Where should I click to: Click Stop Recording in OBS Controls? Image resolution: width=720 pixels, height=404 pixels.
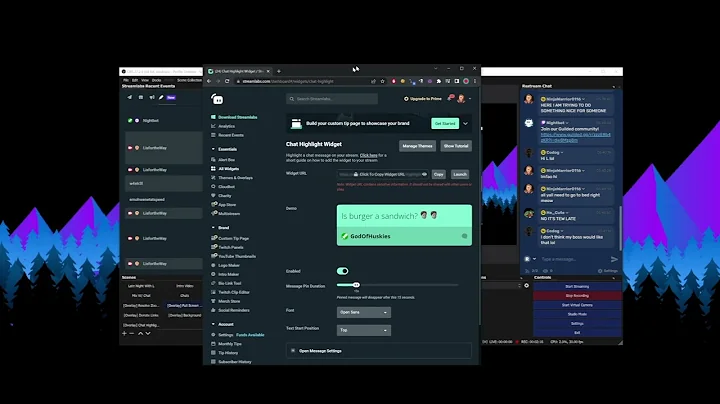tap(577, 296)
